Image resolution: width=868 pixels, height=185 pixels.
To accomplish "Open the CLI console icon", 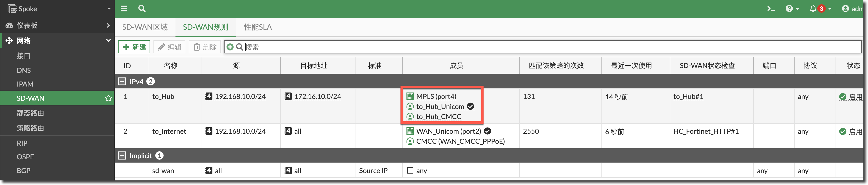I will pos(771,8).
